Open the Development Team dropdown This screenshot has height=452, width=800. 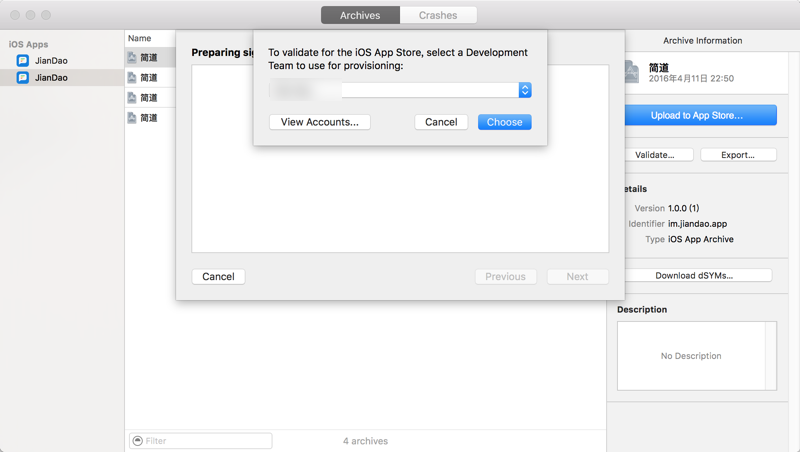(x=400, y=90)
